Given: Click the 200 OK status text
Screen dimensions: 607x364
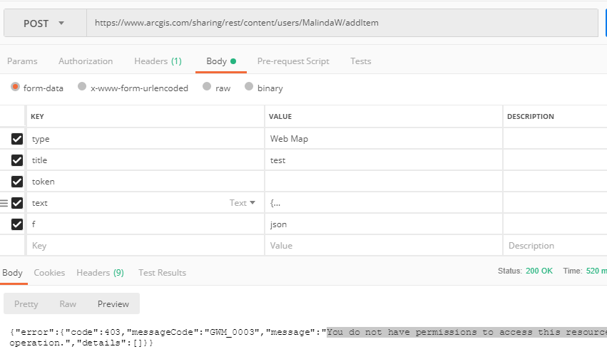Looking at the screenshot, I should pos(539,271).
